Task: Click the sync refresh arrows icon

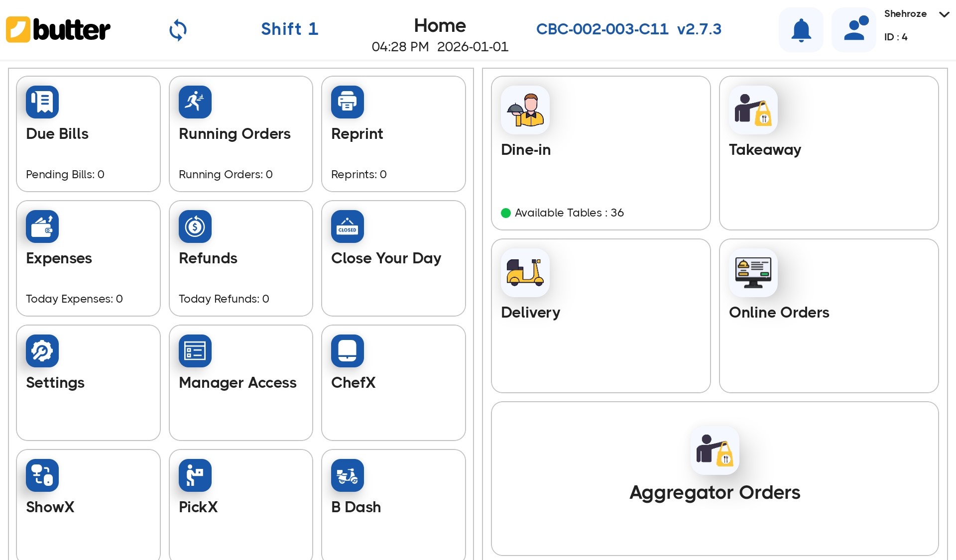Action: click(x=178, y=30)
